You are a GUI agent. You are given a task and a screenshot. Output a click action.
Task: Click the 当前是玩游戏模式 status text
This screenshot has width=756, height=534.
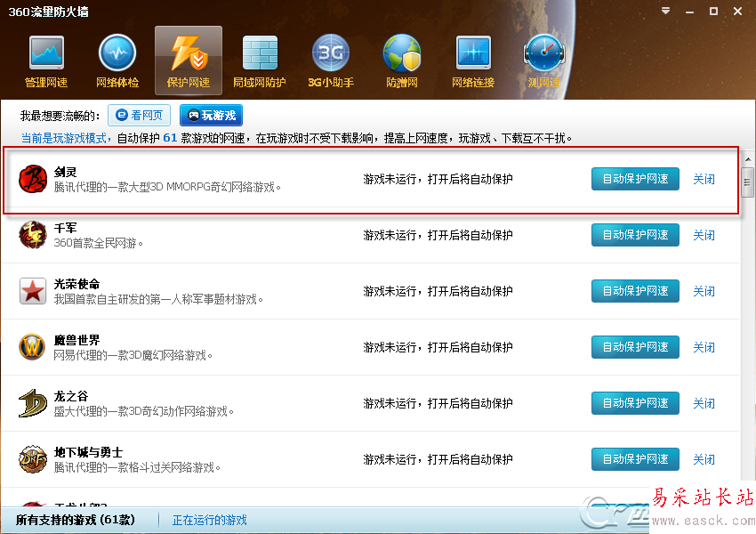click(x=64, y=139)
